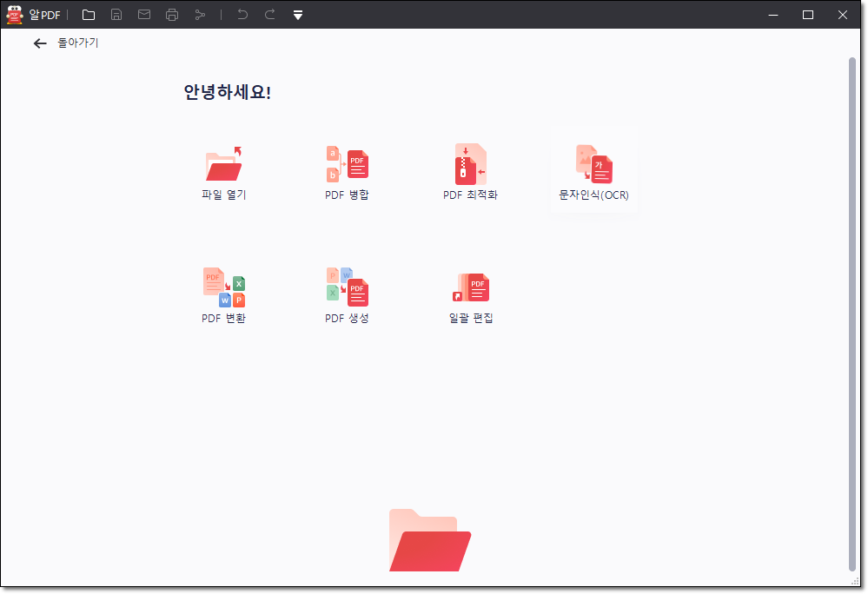The image size is (868, 594).
Task: Click the vertical scrollbar on the right
Action: tap(852, 313)
